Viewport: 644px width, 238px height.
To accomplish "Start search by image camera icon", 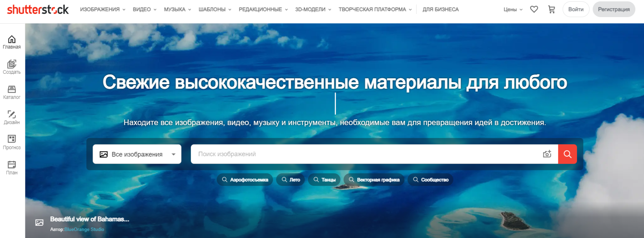I will [x=547, y=154].
